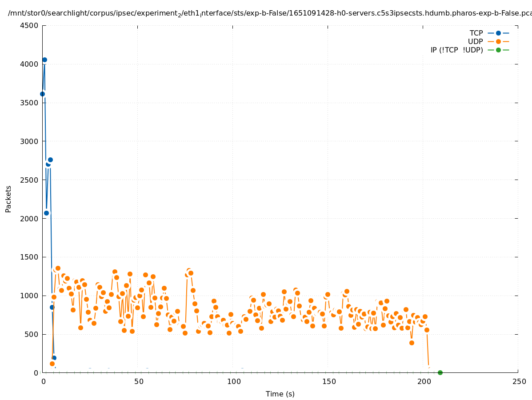
Task: Select the 100 tick on the time axis
Action: 233,381
